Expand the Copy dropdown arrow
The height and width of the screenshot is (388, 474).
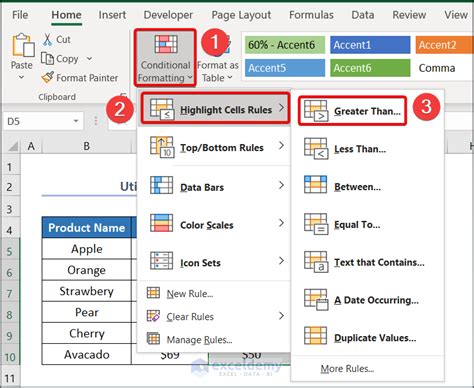pos(89,58)
